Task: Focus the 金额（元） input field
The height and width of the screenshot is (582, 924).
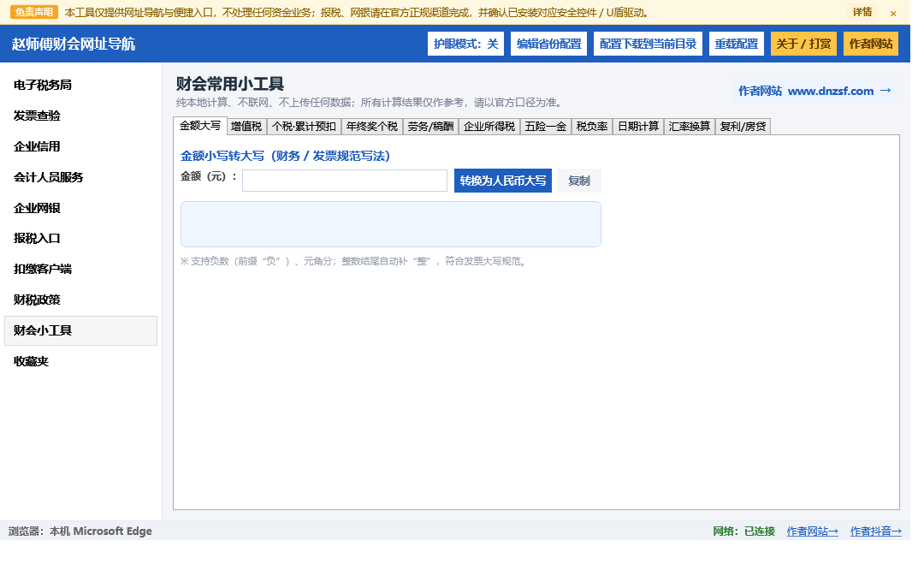Action: pos(345,181)
